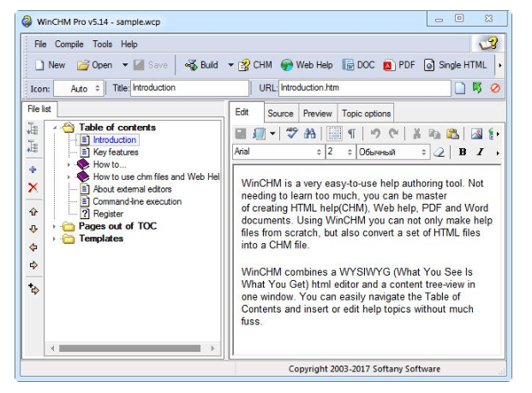Open the Compile menu

[69, 44]
